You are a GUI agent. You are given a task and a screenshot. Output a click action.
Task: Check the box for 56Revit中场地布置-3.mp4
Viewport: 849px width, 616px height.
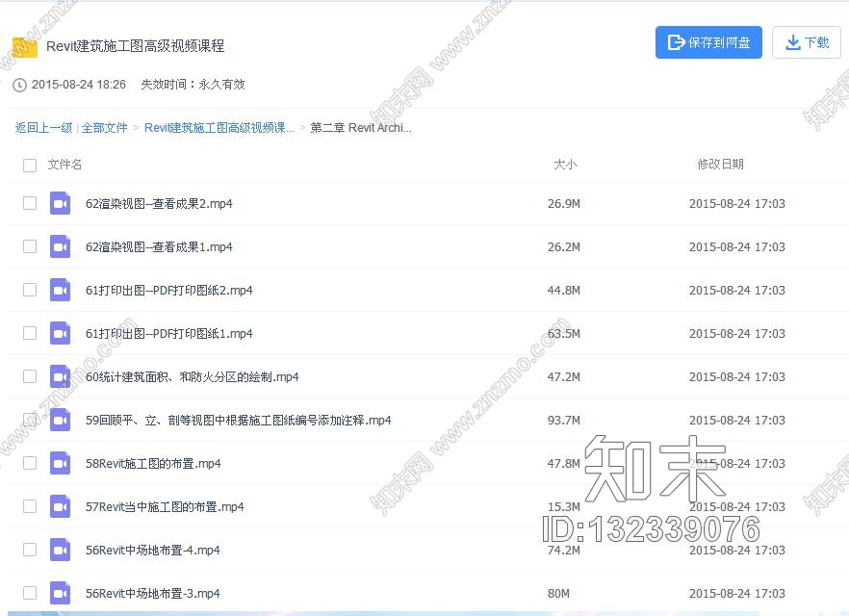pos(30,593)
